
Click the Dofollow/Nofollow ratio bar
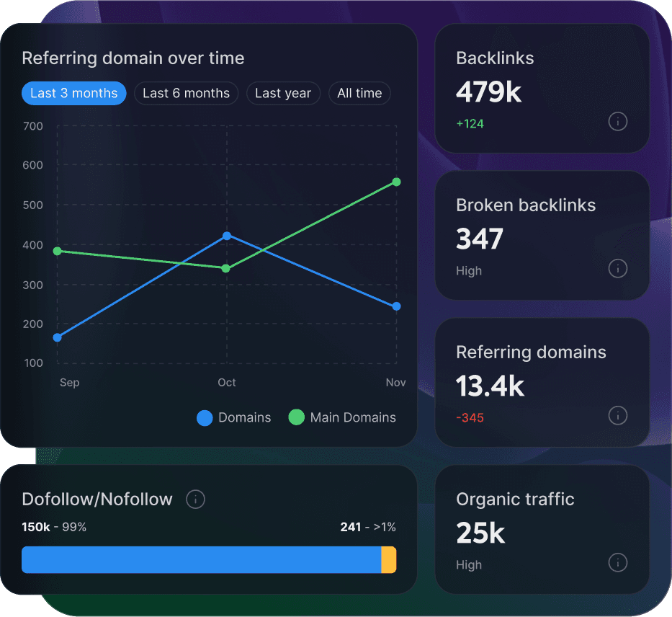(x=208, y=559)
